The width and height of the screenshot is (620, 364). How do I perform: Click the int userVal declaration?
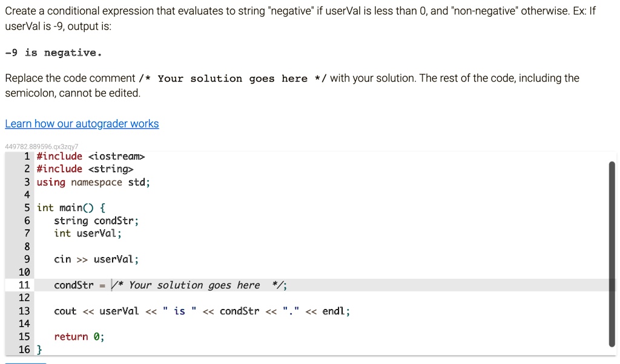88,233
